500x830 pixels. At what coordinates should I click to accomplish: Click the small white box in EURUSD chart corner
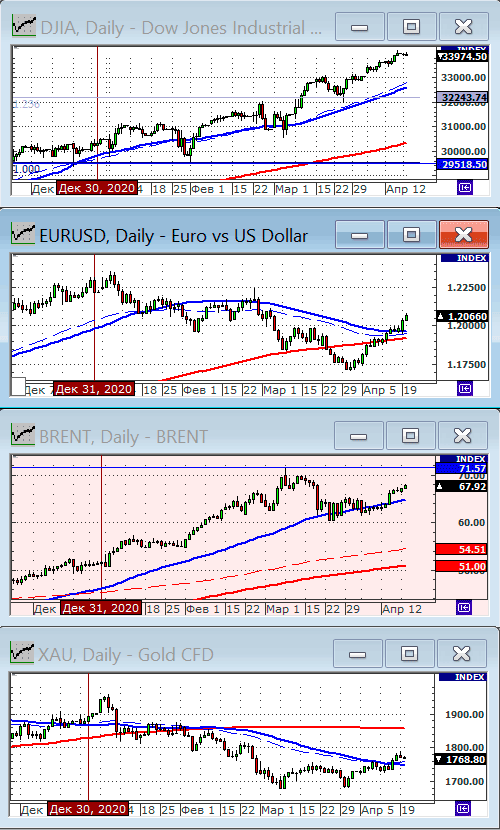pyautogui.click(x=19, y=386)
